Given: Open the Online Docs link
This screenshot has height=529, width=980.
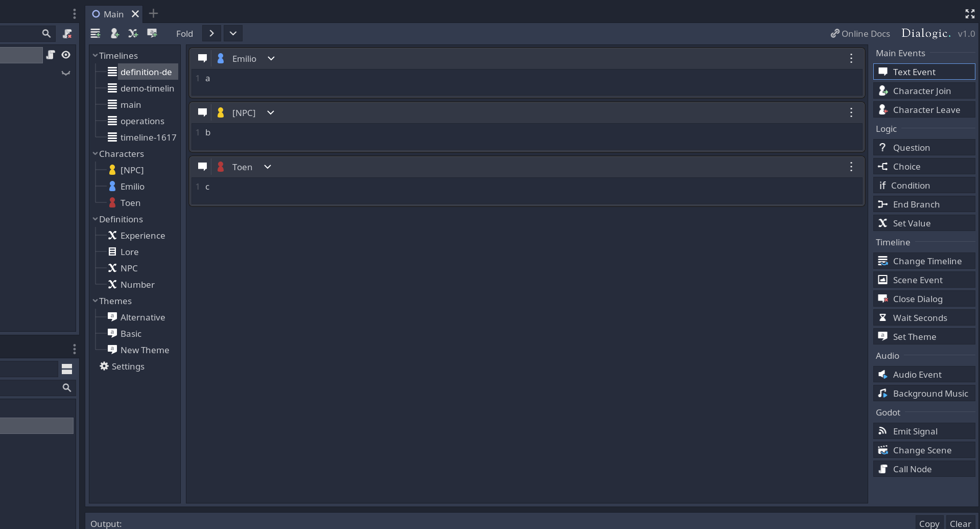Looking at the screenshot, I should click(860, 34).
